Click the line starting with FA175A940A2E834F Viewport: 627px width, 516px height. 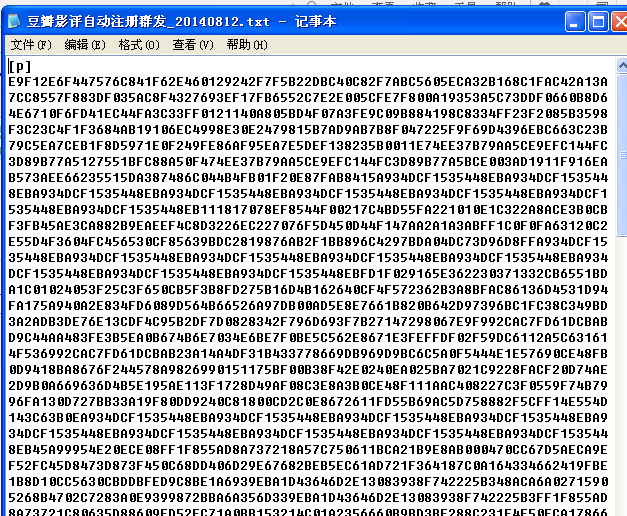click(308, 306)
